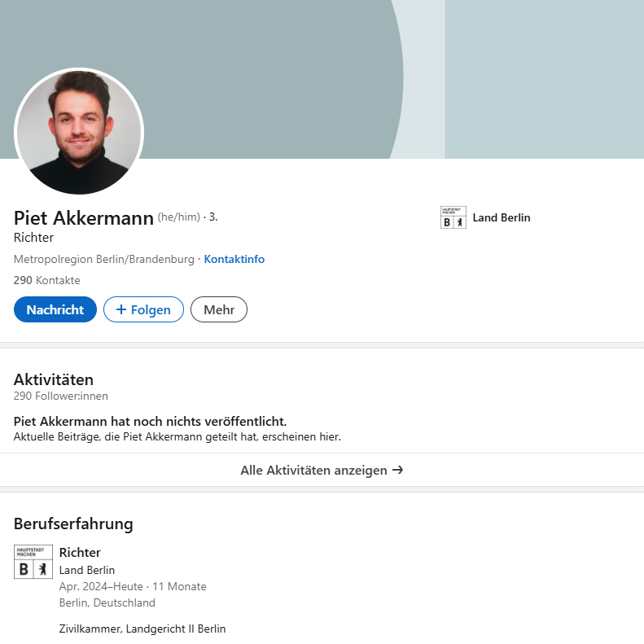Click the Land Berlin name in the header
The height and width of the screenshot is (644, 644).
coord(501,217)
